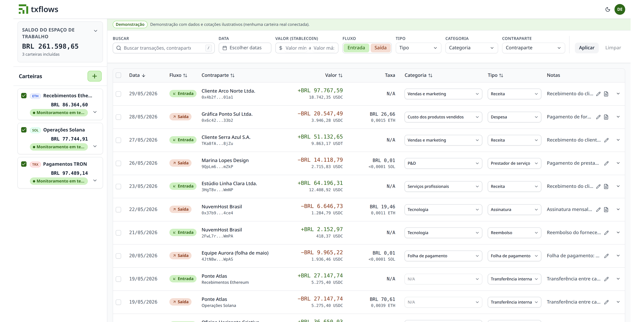Click the txflows logo
644x322 pixels.
click(x=38, y=9)
